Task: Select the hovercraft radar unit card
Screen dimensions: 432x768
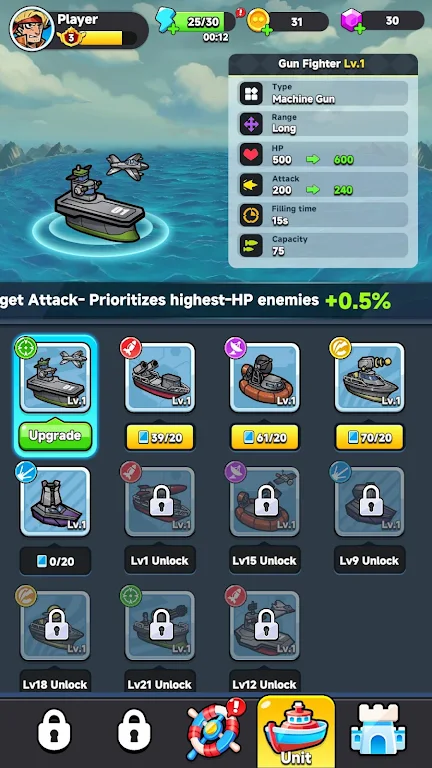Action: click(x=264, y=377)
